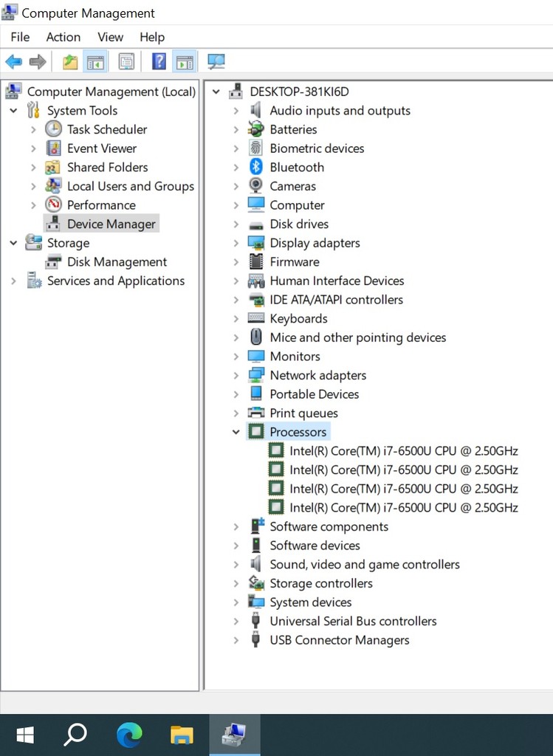Click Scan for hardware changes icon

point(216,61)
